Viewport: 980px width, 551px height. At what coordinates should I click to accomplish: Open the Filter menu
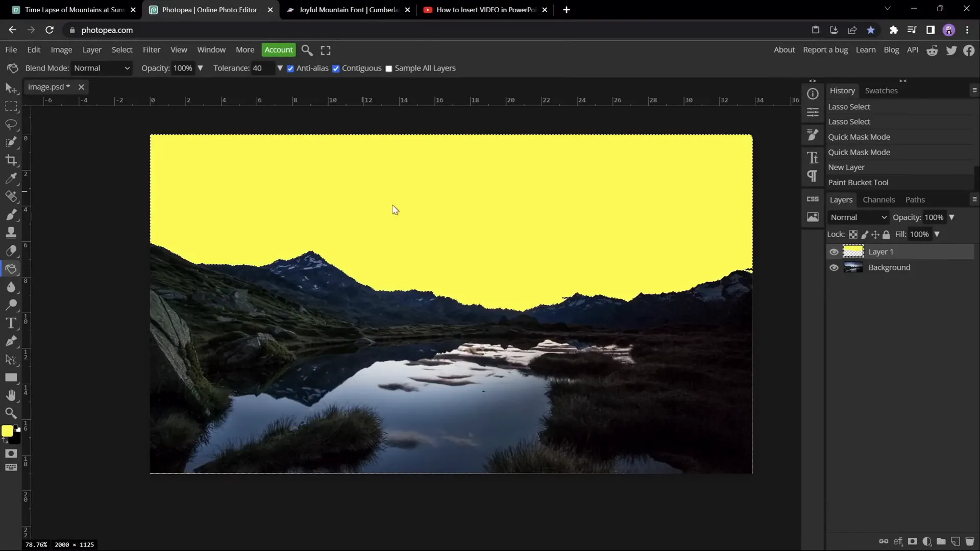tap(152, 50)
